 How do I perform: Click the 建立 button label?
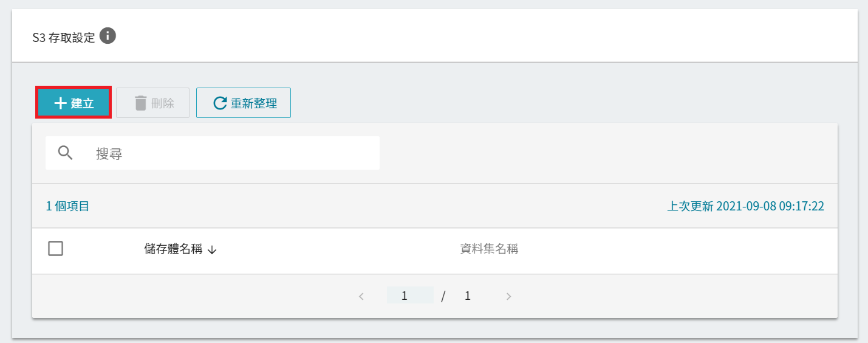click(83, 103)
